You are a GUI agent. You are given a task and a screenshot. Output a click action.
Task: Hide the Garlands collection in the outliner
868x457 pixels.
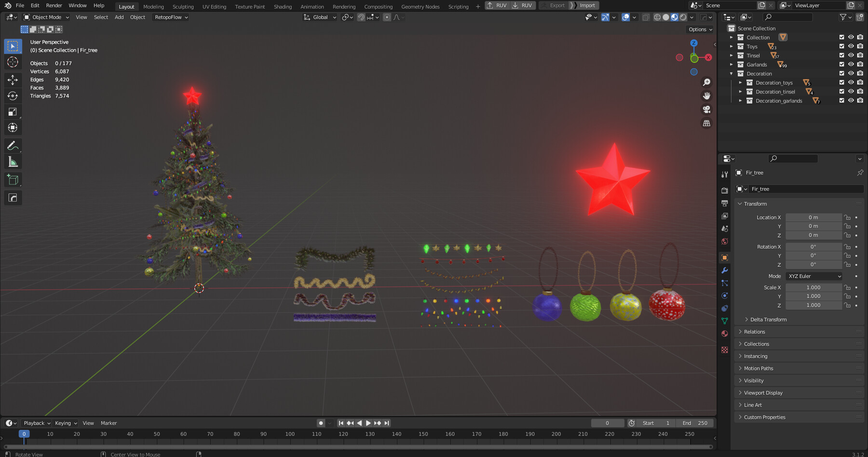pyautogui.click(x=851, y=64)
